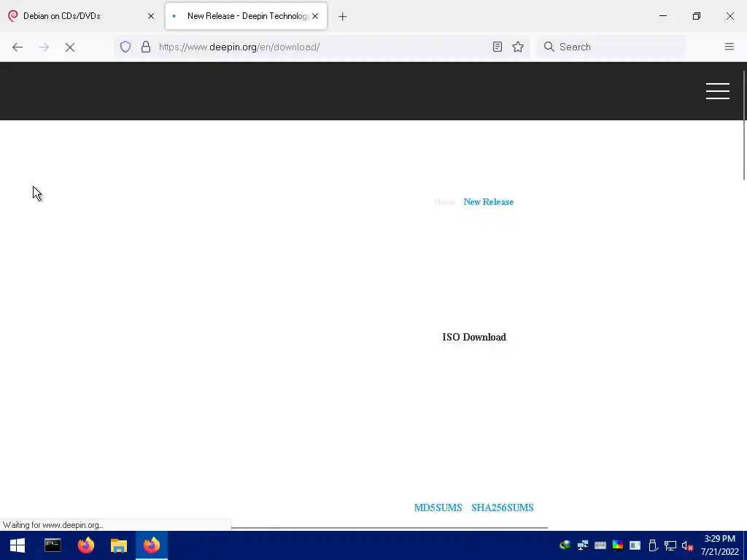The width and height of the screenshot is (747, 560).
Task: Switch to Debian on CDs/DVDs tab
Action: click(82, 16)
